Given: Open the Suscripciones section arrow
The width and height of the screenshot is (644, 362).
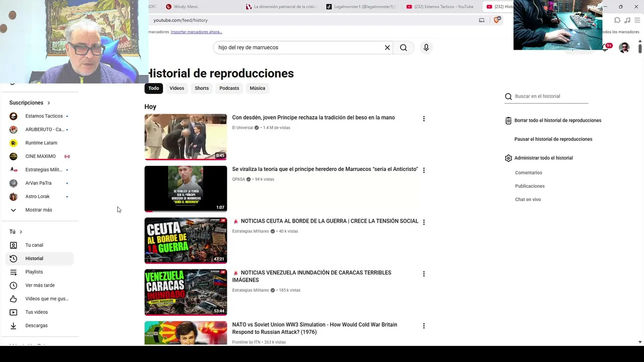Looking at the screenshot, I should point(49,103).
